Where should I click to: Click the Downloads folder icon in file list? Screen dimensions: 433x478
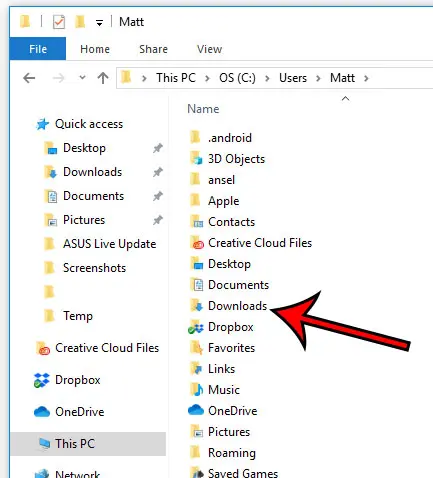(x=196, y=306)
